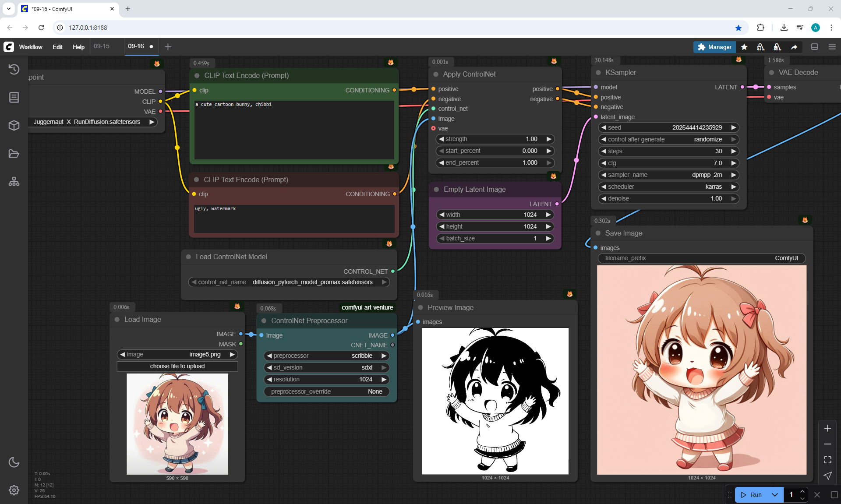
Task: Toggle dark theme moon icon
Action: (x=14, y=462)
